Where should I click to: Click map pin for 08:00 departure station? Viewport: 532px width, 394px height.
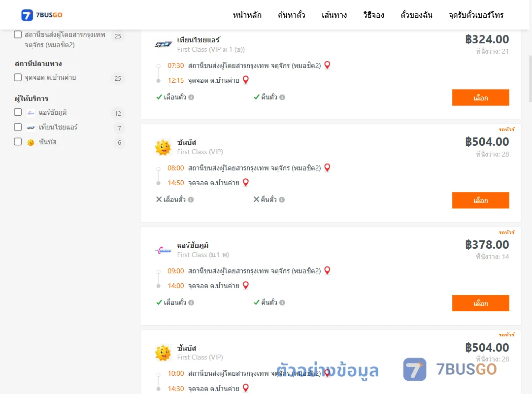(327, 167)
